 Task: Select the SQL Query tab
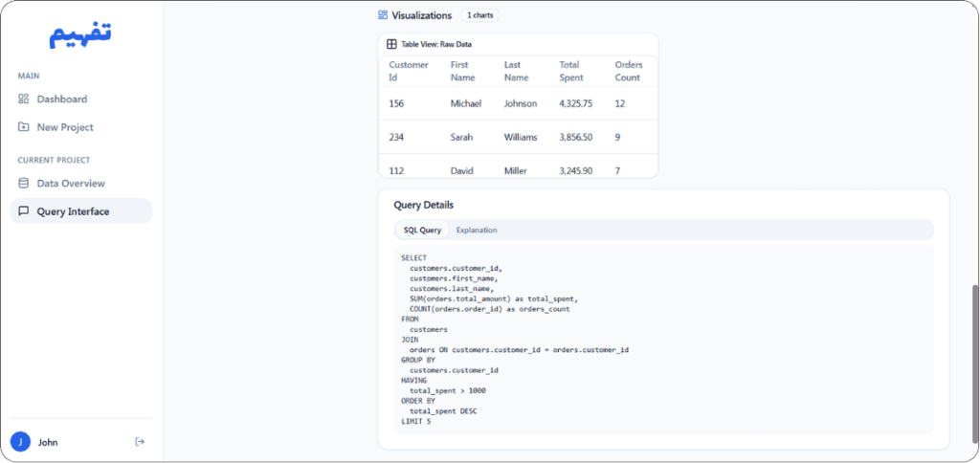[x=422, y=230]
